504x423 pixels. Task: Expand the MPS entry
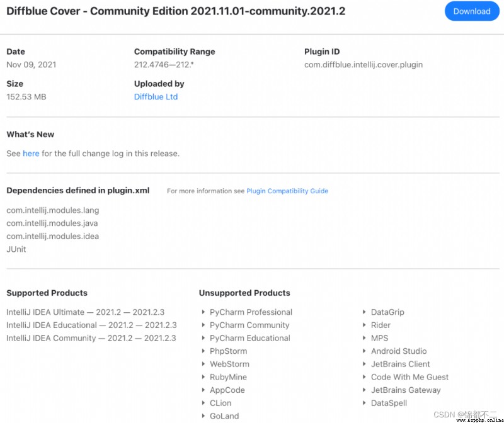pyautogui.click(x=375, y=338)
